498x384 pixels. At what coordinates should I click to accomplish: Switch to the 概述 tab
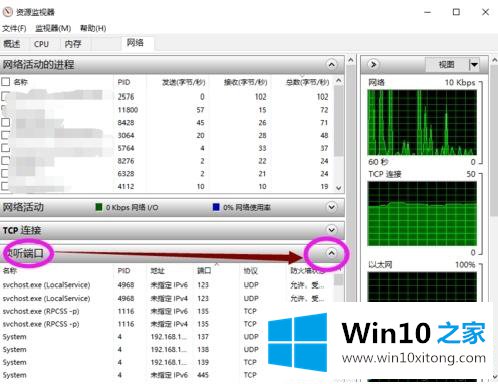(x=12, y=44)
